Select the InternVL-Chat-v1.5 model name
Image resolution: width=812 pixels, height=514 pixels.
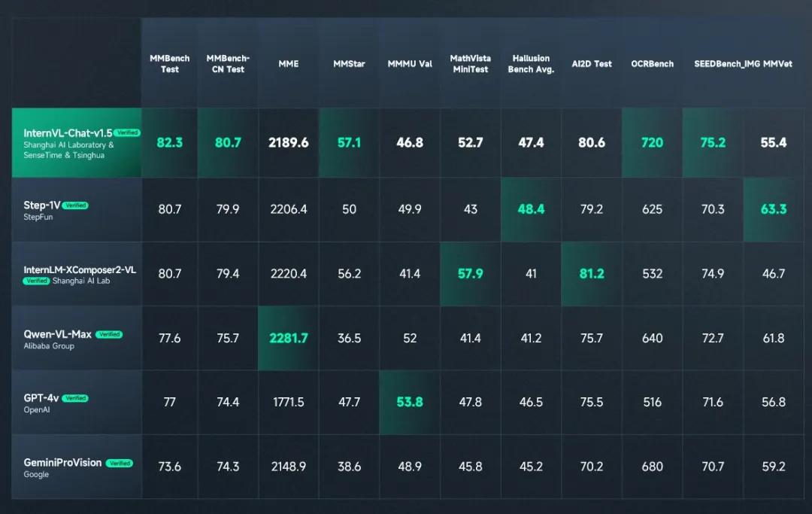[x=68, y=133]
